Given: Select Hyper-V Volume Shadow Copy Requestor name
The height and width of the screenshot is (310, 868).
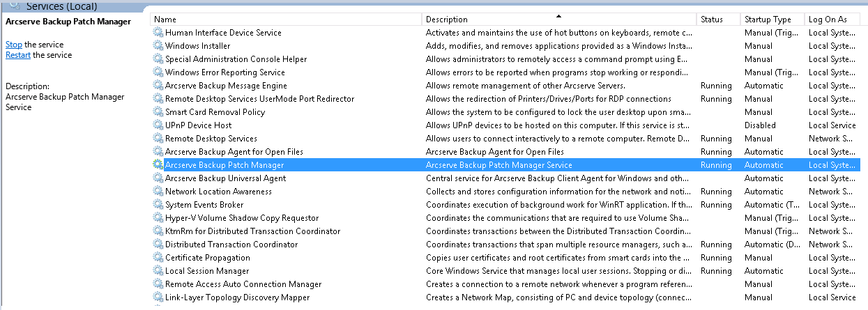Looking at the screenshot, I should pos(242,218).
